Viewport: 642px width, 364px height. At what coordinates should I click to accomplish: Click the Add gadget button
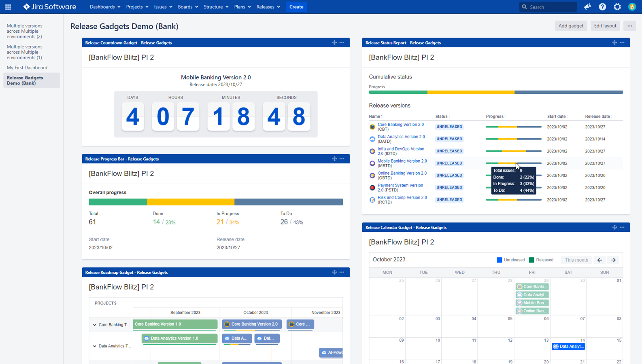click(x=571, y=26)
